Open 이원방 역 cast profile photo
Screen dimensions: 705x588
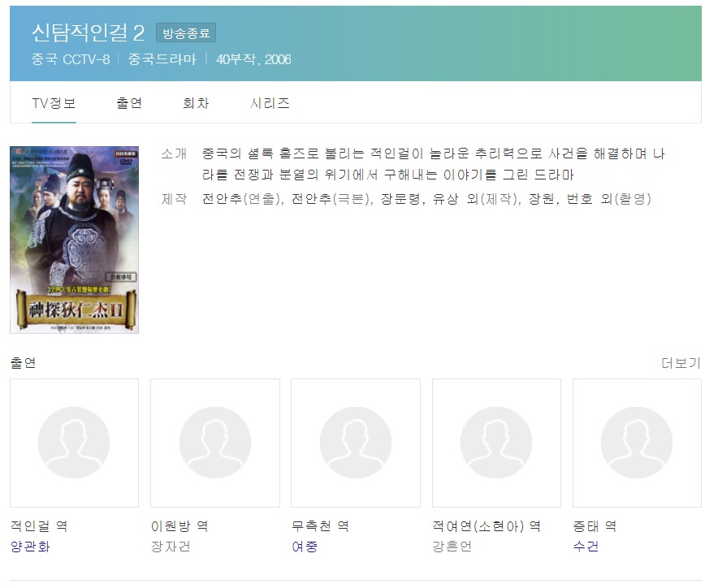215,443
